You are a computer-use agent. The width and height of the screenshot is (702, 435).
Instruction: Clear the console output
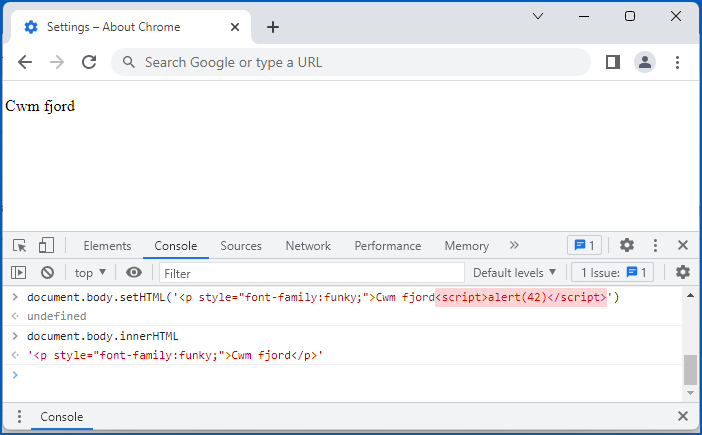[x=47, y=273]
